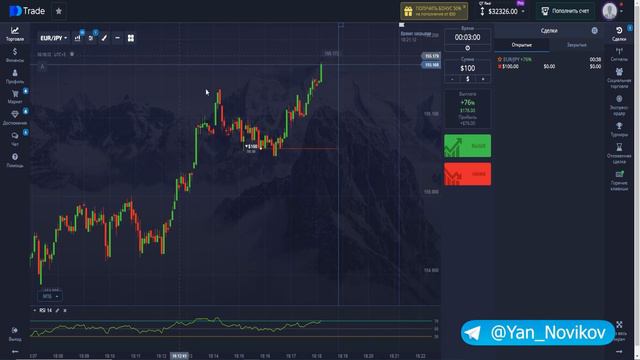Switch to the Opened trades tab
This screenshot has width=640, height=360.
(x=522, y=45)
